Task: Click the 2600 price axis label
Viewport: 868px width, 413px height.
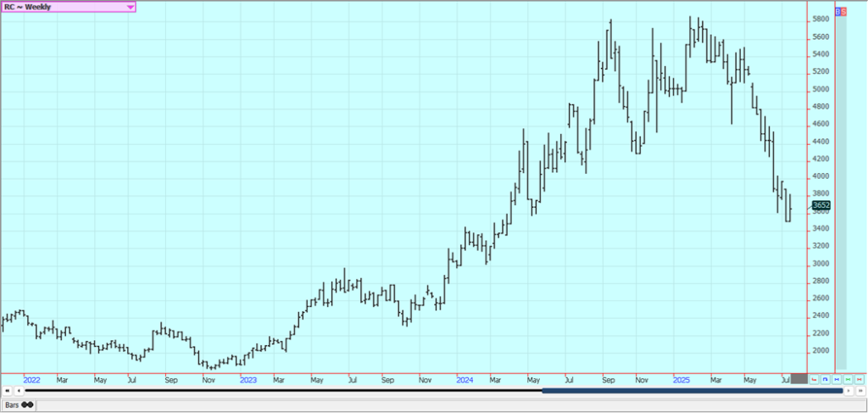Action: pyautogui.click(x=821, y=299)
